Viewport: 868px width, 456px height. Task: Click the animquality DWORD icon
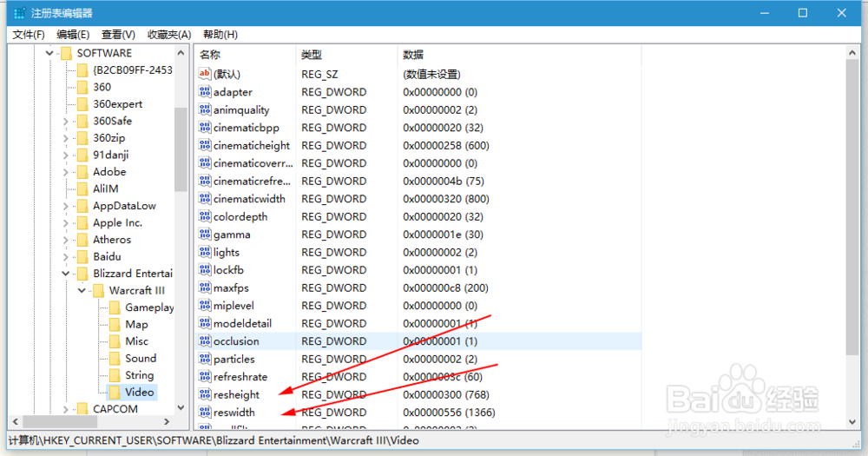point(205,109)
